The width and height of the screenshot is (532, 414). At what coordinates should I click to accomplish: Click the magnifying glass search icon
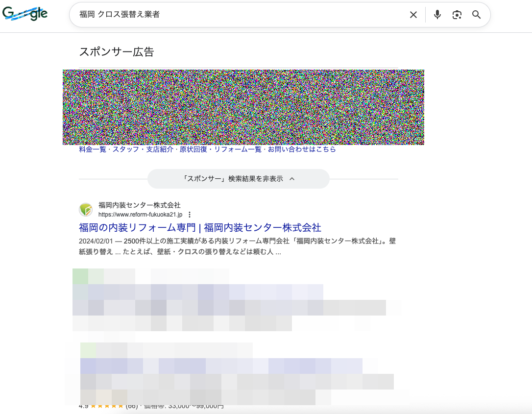coord(476,15)
